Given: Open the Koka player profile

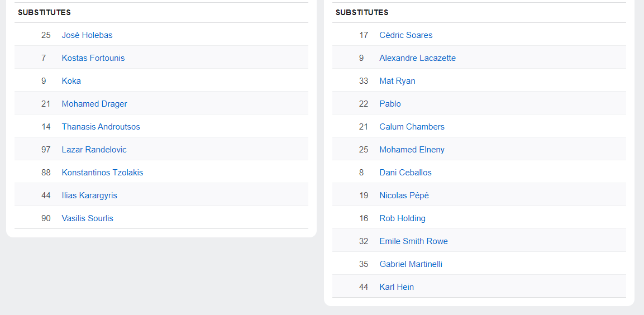Looking at the screenshot, I should pyautogui.click(x=71, y=81).
